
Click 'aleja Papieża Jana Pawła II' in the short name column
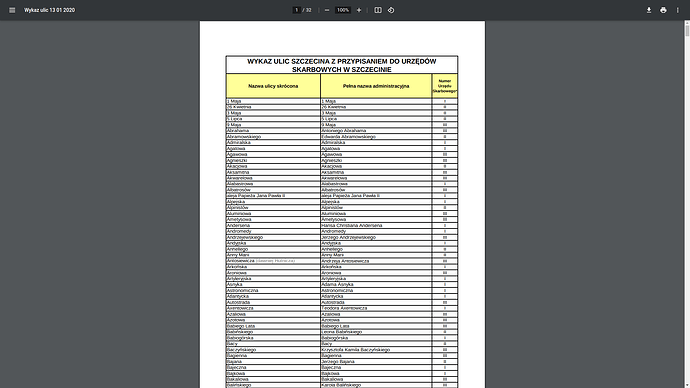256,196
